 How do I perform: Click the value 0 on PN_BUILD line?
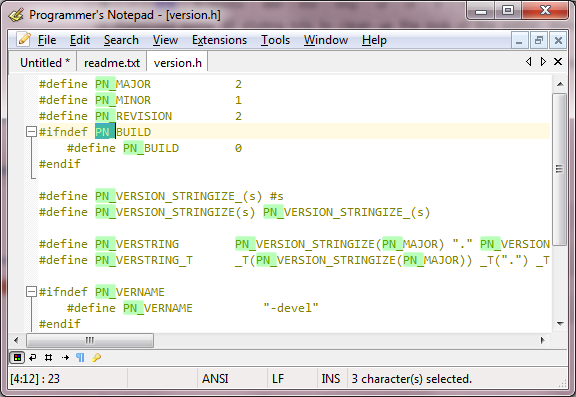coord(238,148)
